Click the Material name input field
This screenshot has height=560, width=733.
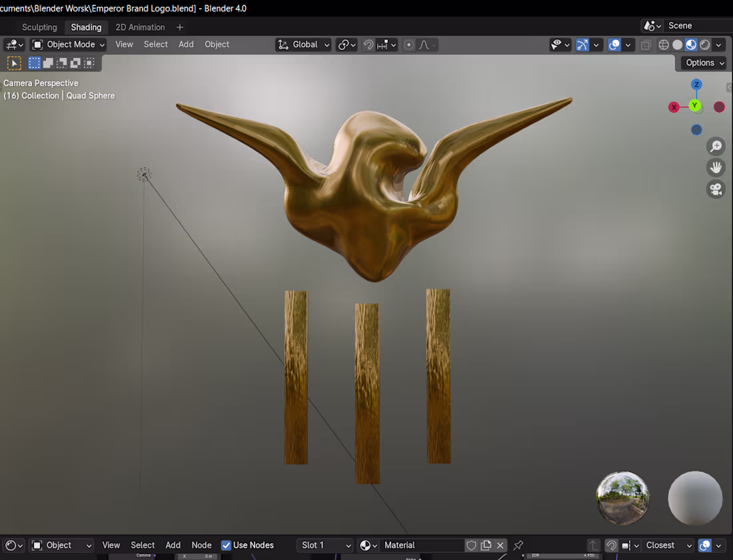(x=423, y=545)
